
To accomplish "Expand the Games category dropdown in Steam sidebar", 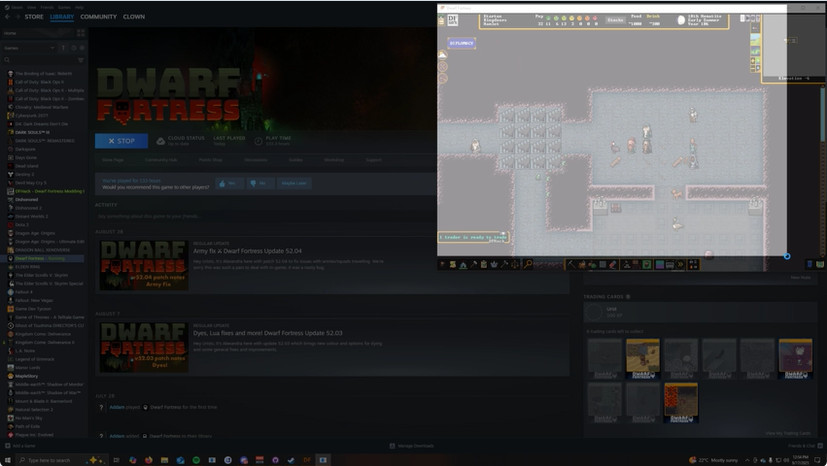I will click(x=30, y=48).
